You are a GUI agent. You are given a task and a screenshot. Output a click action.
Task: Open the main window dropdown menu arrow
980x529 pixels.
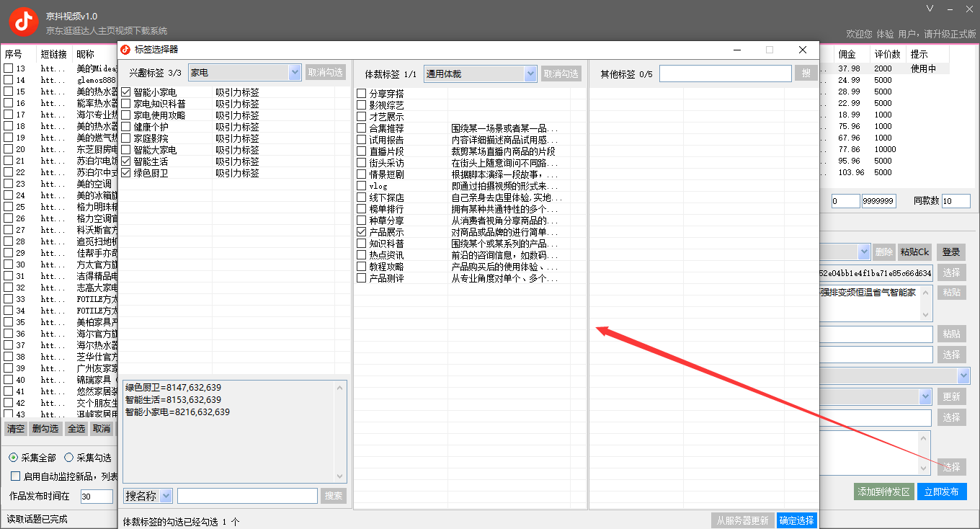tap(930, 9)
